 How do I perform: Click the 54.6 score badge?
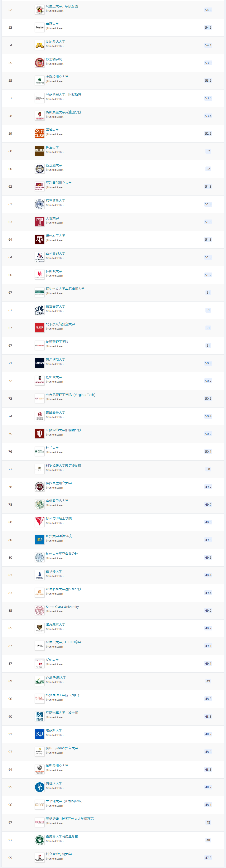[x=208, y=10]
